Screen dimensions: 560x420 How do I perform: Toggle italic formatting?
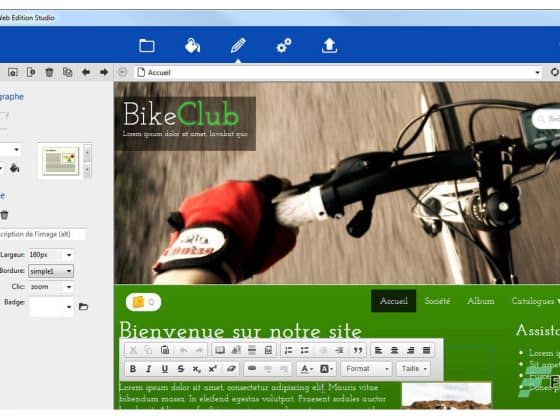(x=149, y=369)
